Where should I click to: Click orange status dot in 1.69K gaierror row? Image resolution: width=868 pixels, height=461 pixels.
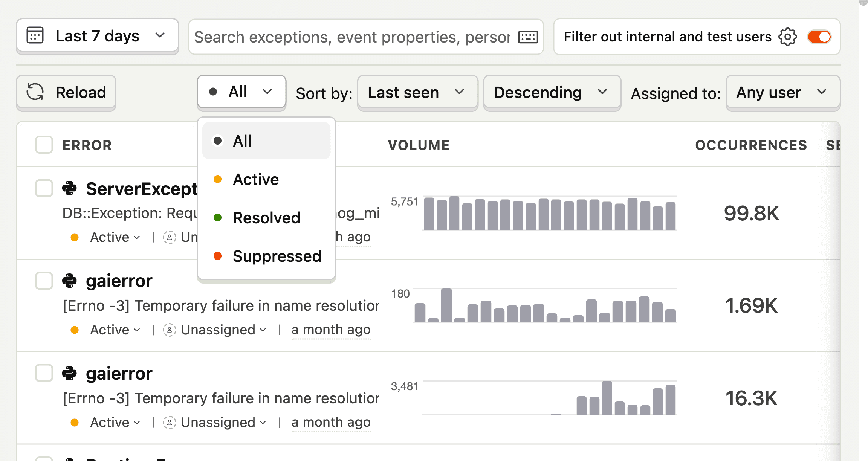click(x=75, y=330)
